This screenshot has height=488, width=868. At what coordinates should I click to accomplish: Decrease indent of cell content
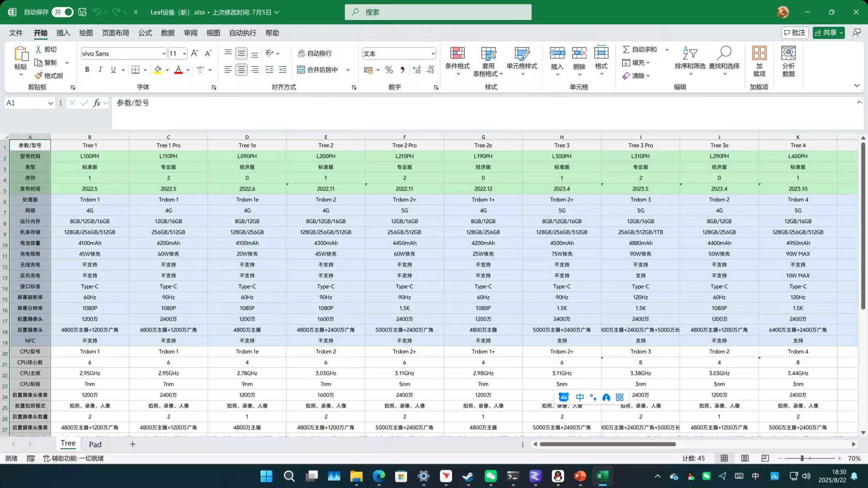coord(269,70)
